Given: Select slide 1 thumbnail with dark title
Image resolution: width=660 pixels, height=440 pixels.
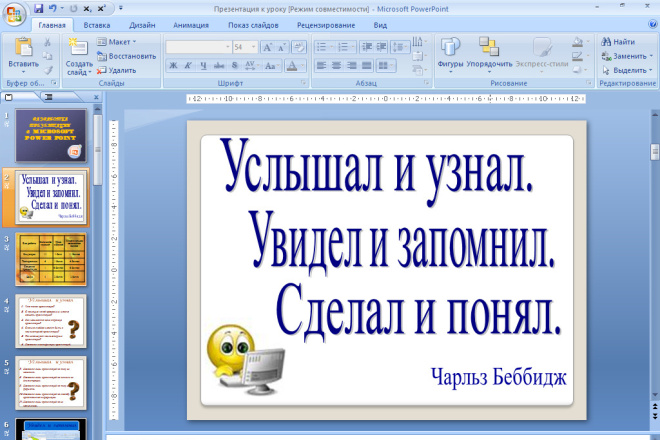Looking at the screenshot, I should (x=51, y=136).
